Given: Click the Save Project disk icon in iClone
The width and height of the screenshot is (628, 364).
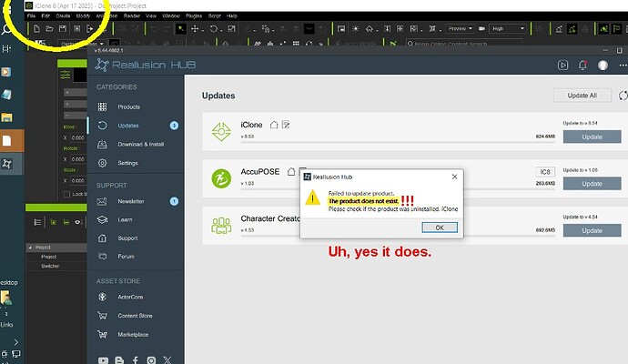Looking at the screenshot, I should click(63, 29).
